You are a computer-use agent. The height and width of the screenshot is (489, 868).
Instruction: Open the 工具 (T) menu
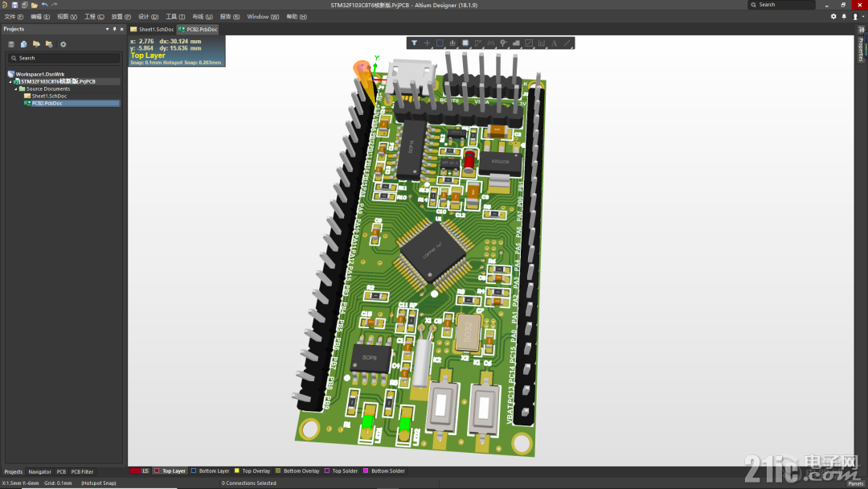(x=175, y=17)
